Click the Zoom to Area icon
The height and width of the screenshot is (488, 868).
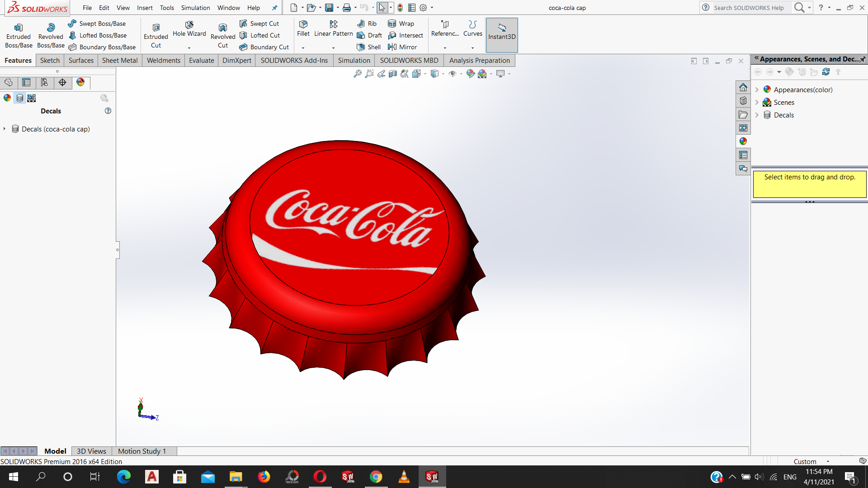(x=369, y=74)
